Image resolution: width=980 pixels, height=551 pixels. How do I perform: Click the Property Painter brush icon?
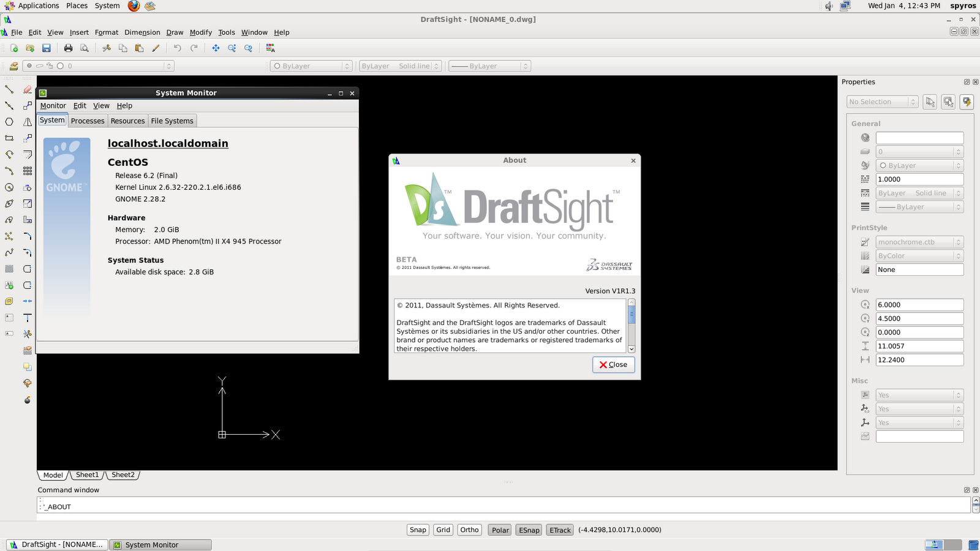point(156,48)
